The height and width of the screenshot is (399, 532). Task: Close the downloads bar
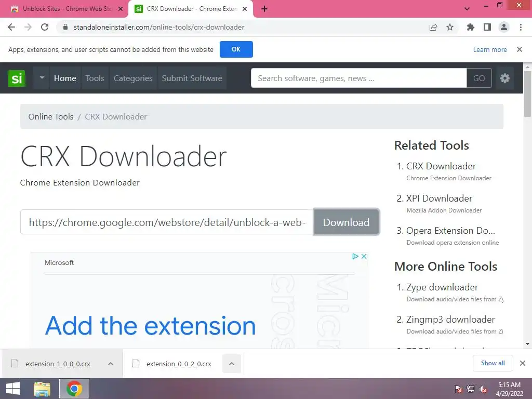pos(523,363)
